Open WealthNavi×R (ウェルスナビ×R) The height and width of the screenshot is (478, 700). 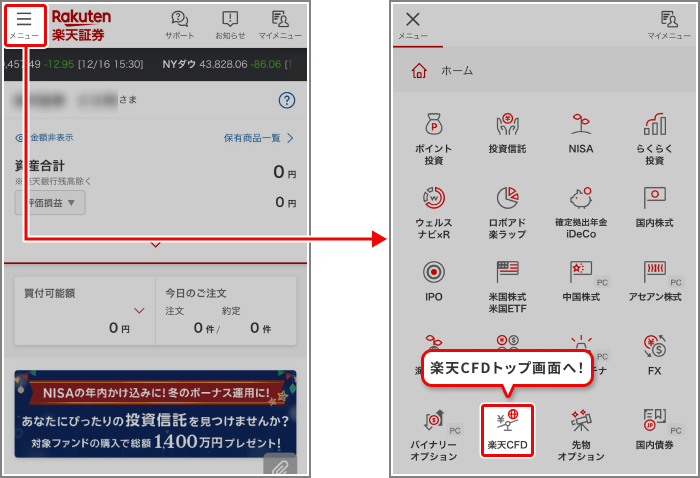coord(433,212)
